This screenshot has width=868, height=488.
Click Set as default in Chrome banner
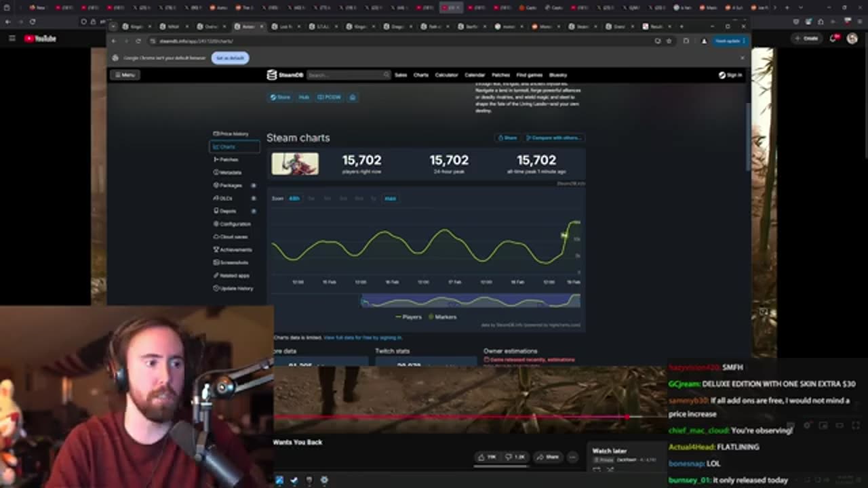tap(231, 58)
